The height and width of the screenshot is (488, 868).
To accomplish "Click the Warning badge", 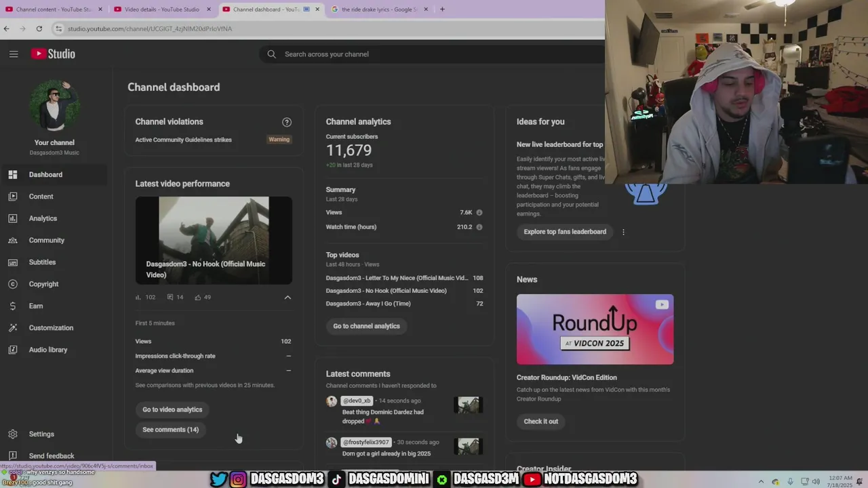I will click(x=279, y=140).
